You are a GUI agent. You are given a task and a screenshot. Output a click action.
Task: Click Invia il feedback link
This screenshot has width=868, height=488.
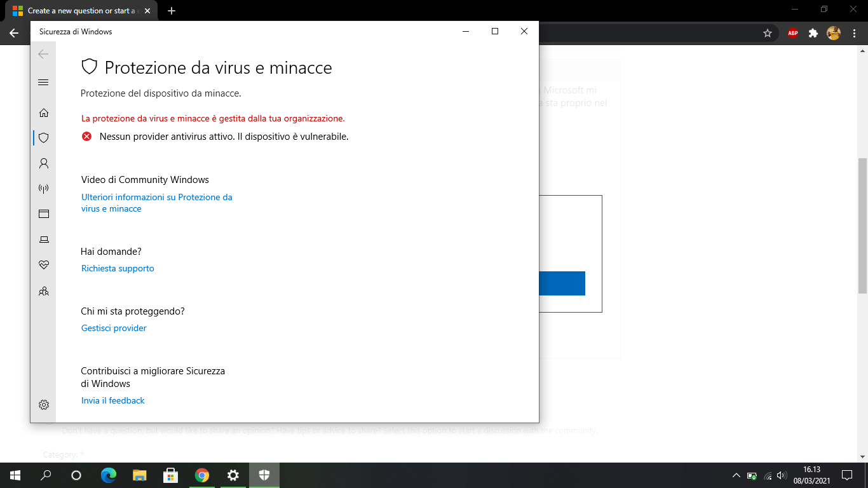click(113, 400)
